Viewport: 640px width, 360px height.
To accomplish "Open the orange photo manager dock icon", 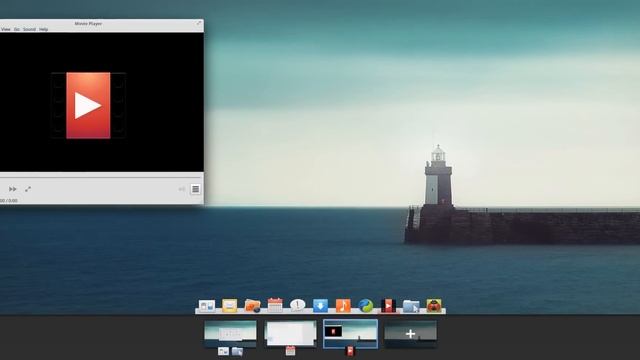I will pos(252,305).
